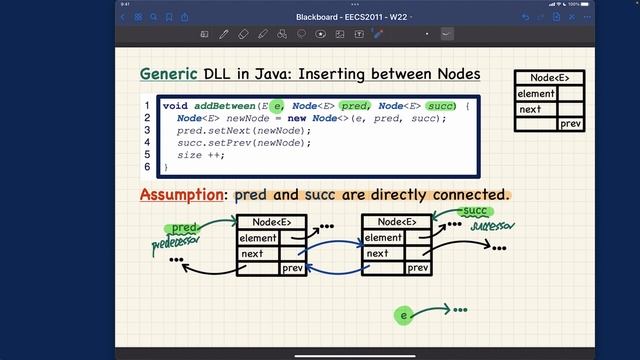This screenshot has height=360, width=640.
Task: Tap the 'Node<E>' header in the top-right legend box
Action: click(549, 78)
